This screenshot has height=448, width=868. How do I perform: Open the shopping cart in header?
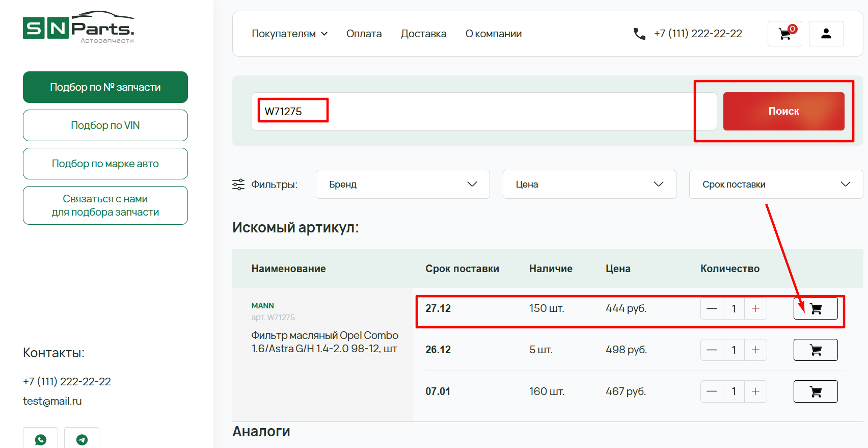tap(784, 34)
